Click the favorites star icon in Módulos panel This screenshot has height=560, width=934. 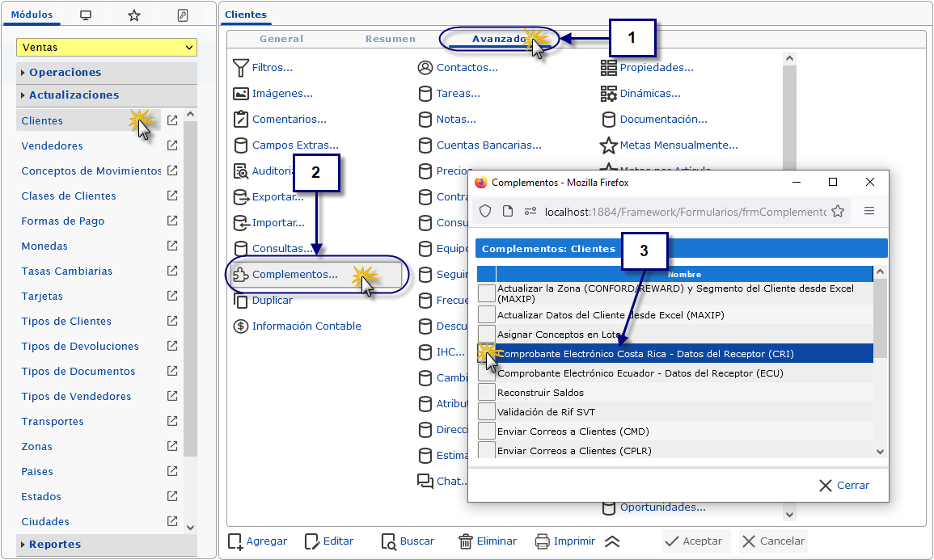pos(134,15)
